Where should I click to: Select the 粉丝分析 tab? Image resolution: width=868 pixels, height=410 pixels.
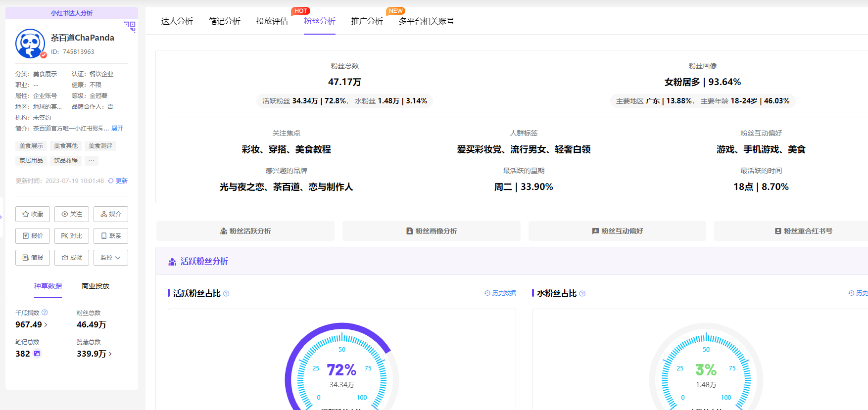pyautogui.click(x=320, y=21)
